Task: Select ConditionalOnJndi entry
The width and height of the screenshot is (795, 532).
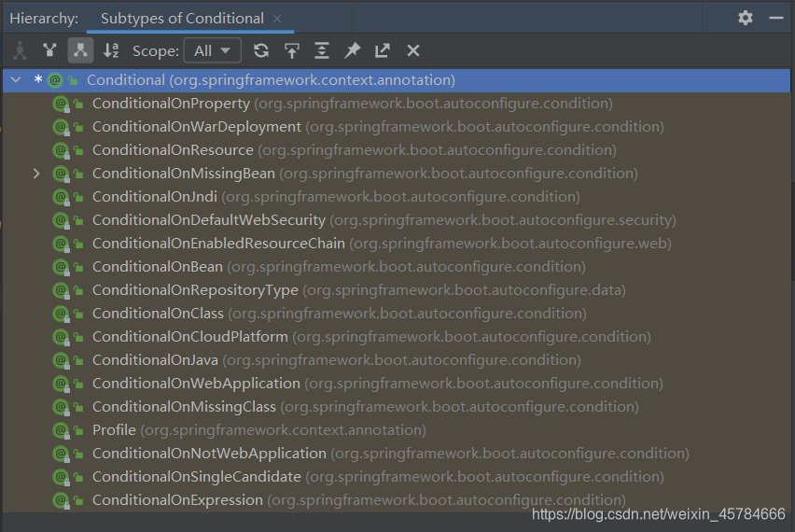Action: 397,197
